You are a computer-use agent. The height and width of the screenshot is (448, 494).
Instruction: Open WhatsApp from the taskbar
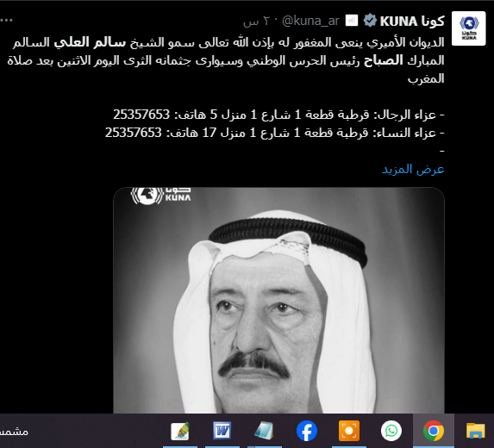pyautogui.click(x=391, y=431)
